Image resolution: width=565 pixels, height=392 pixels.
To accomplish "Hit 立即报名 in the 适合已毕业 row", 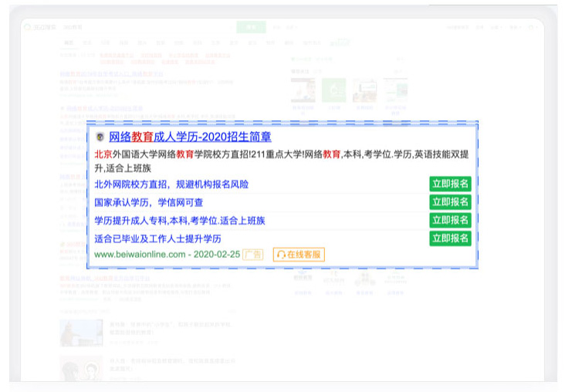I will (450, 238).
